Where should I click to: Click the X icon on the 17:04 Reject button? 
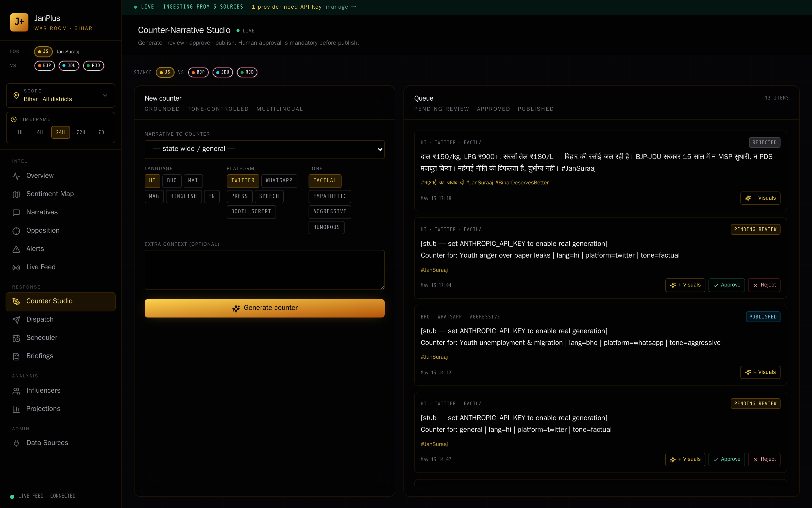[756, 285]
